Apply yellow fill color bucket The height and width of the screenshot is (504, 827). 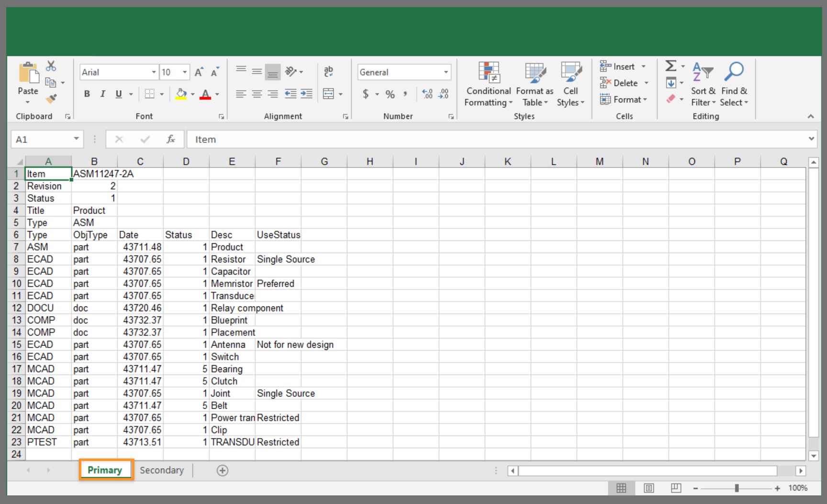point(181,94)
